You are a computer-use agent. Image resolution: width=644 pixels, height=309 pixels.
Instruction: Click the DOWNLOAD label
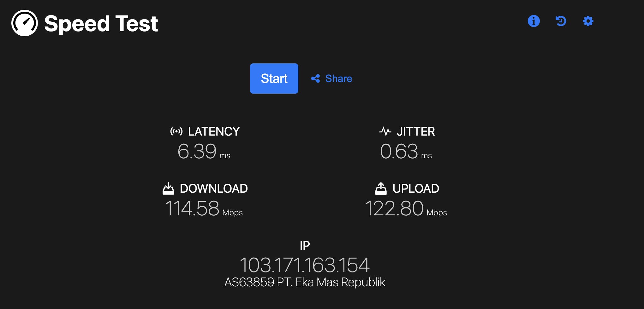[214, 189]
